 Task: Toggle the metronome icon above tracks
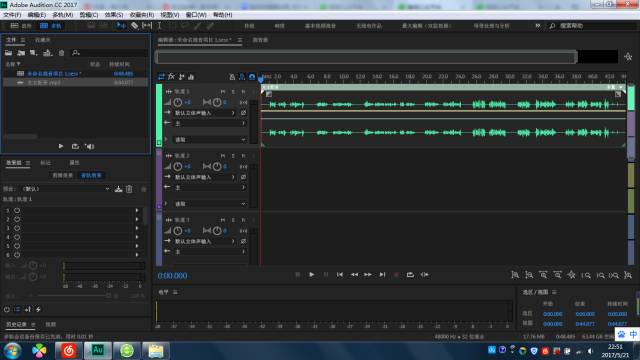coord(232,77)
